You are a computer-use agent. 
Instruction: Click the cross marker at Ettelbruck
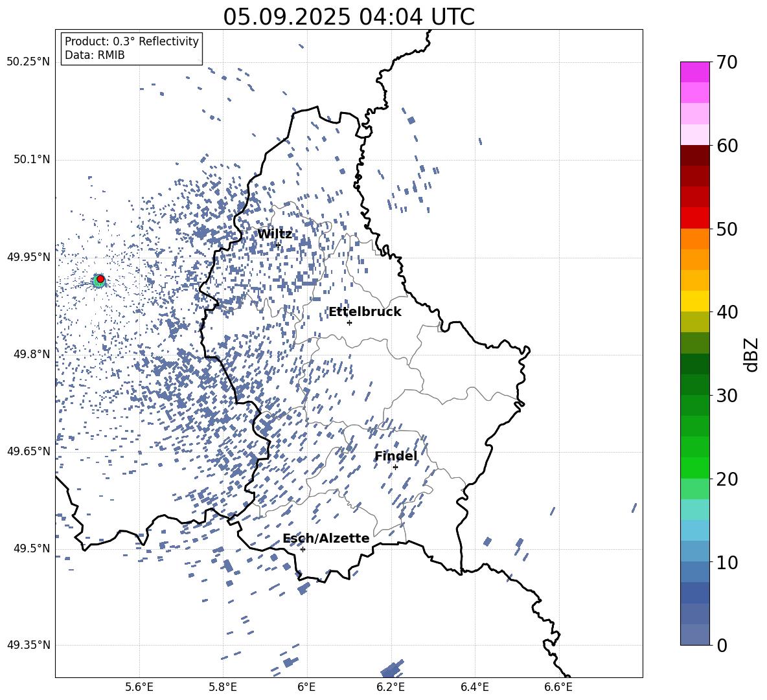click(349, 322)
